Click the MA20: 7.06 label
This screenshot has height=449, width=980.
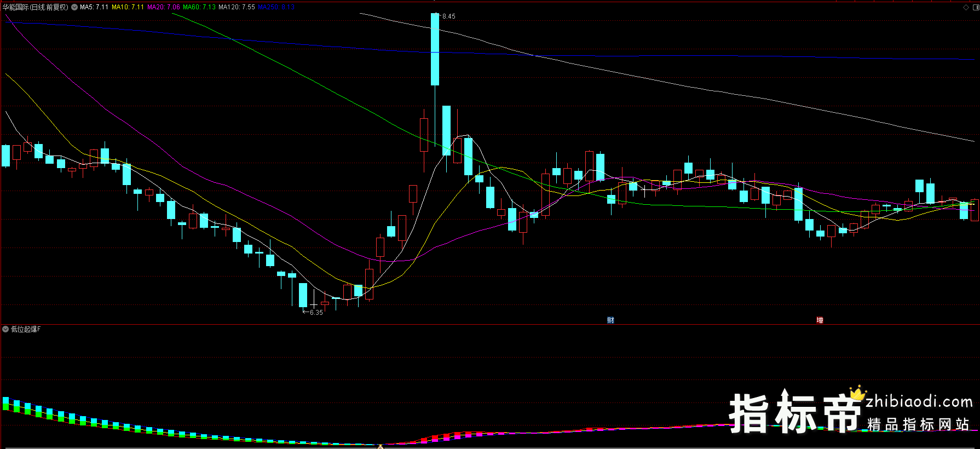click(x=164, y=7)
